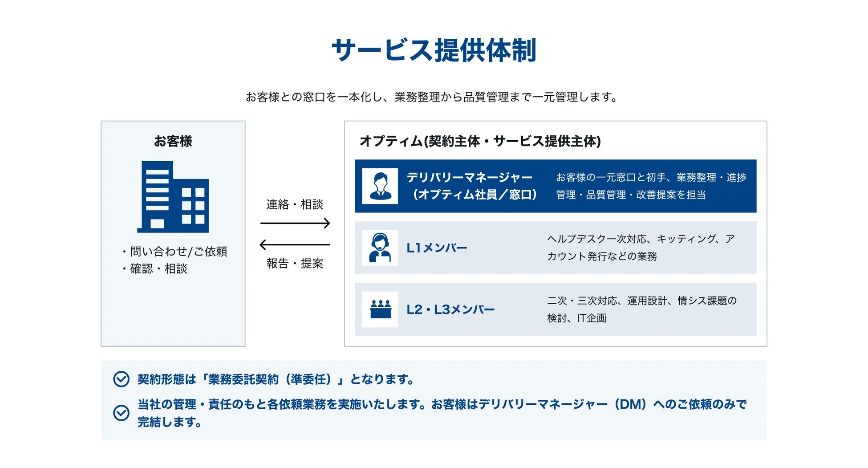Click the L1メンバー headset operator icon

[x=380, y=248]
